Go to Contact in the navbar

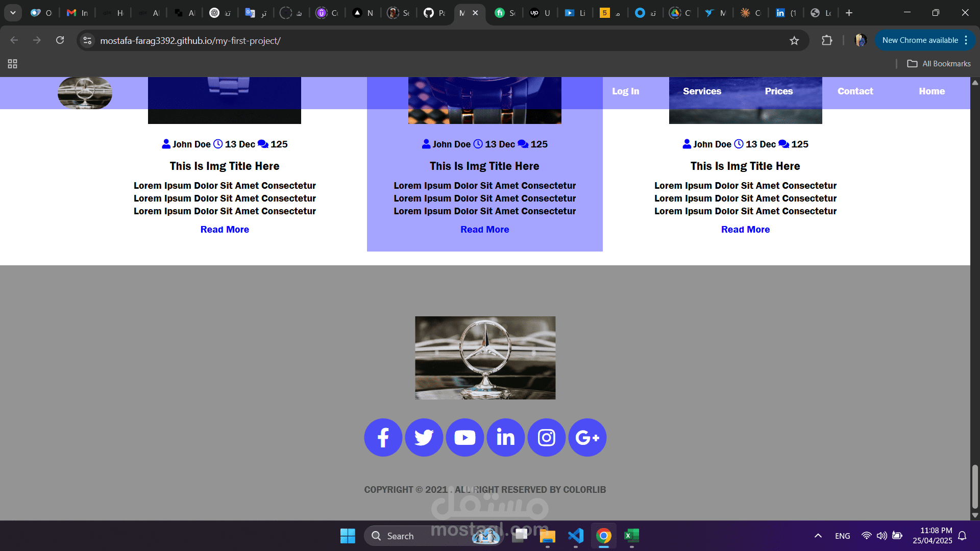click(x=855, y=91)
